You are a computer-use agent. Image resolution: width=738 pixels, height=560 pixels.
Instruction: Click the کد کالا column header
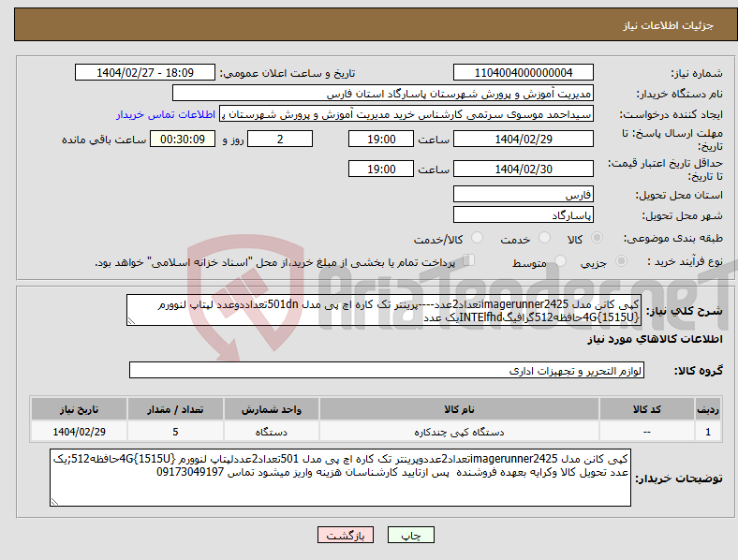[x=647, y=409]
